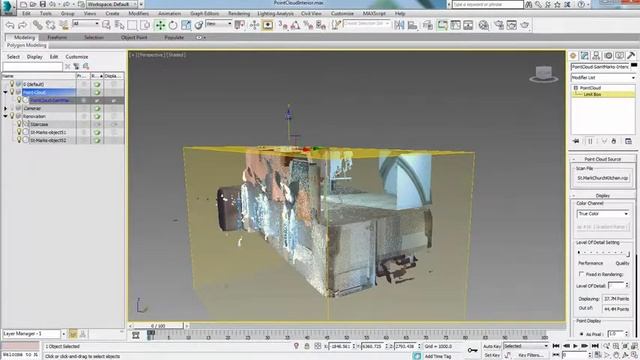This screenshot has height=360, width=640.
Task: Open the Utilities hammer panel tab
Action: (x=631, y=56)
